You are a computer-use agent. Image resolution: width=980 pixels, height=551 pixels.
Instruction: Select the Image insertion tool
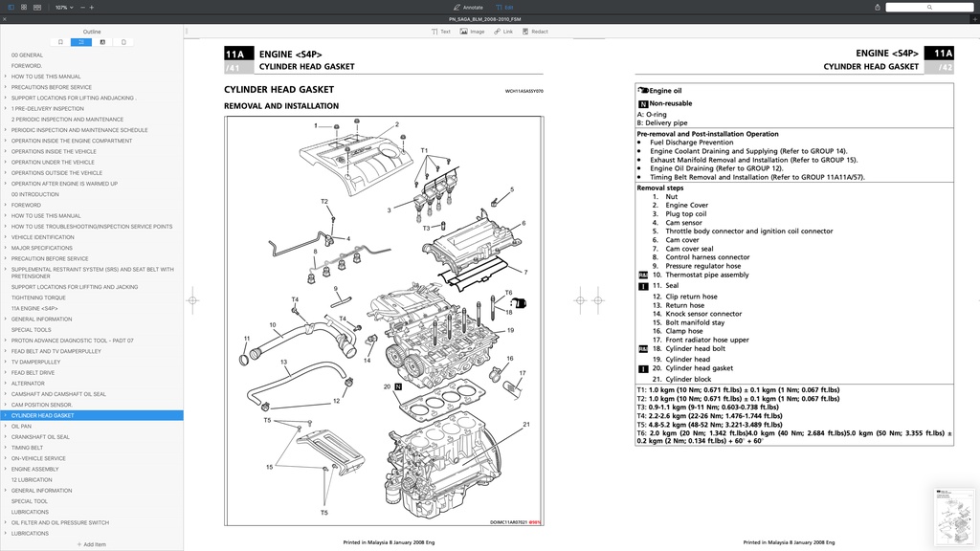click(x=472, y=32)
